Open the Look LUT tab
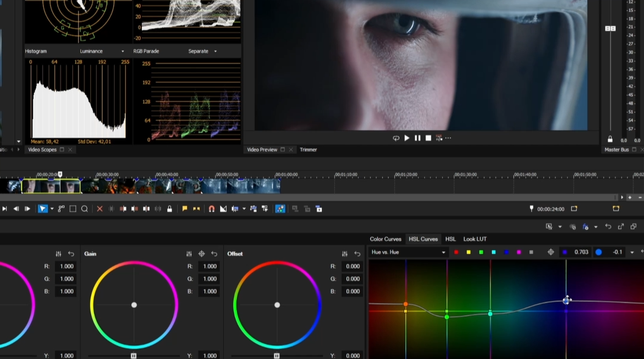 (475, 239)
